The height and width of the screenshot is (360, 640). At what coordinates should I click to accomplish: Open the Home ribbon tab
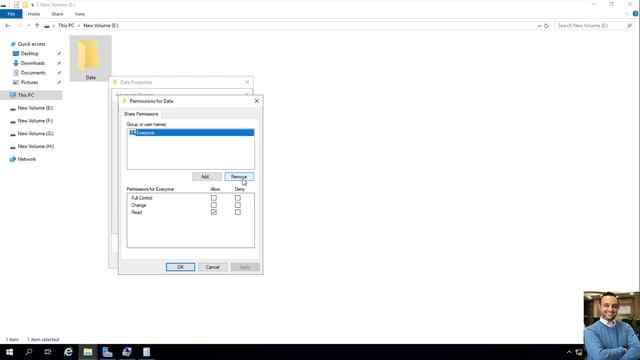(34, 14)
